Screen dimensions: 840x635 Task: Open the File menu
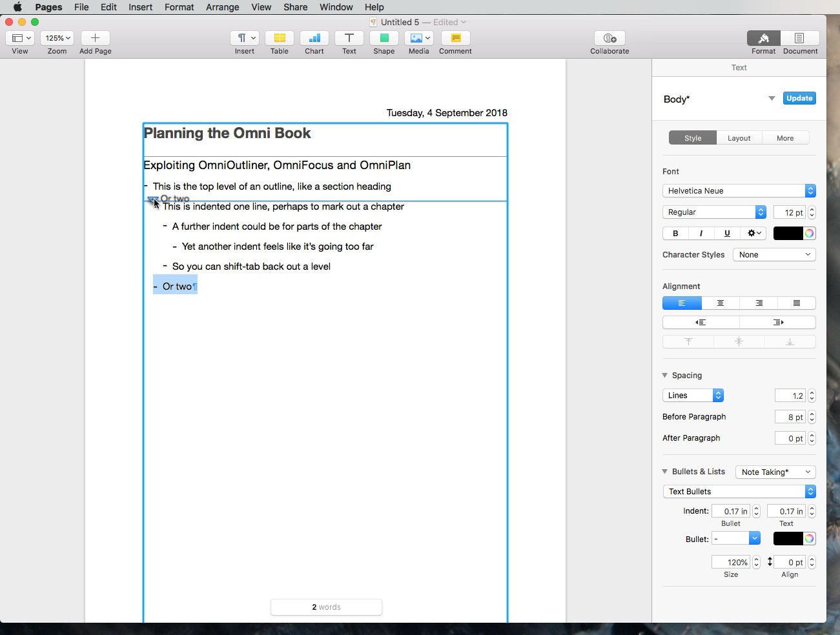81,7
